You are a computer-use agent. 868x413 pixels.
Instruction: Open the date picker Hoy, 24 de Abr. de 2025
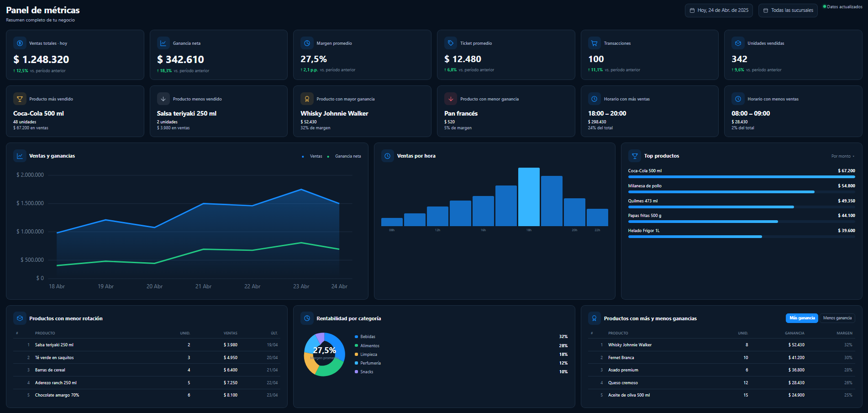(719, 10)
